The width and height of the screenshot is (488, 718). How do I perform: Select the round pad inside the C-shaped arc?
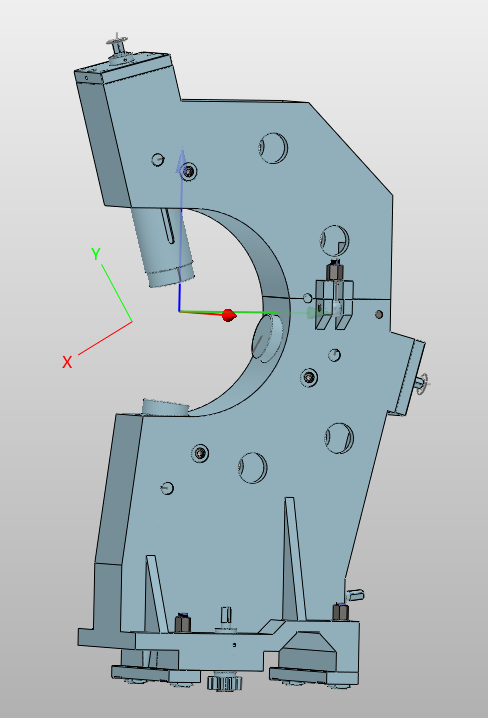click(x=267, y=339)
